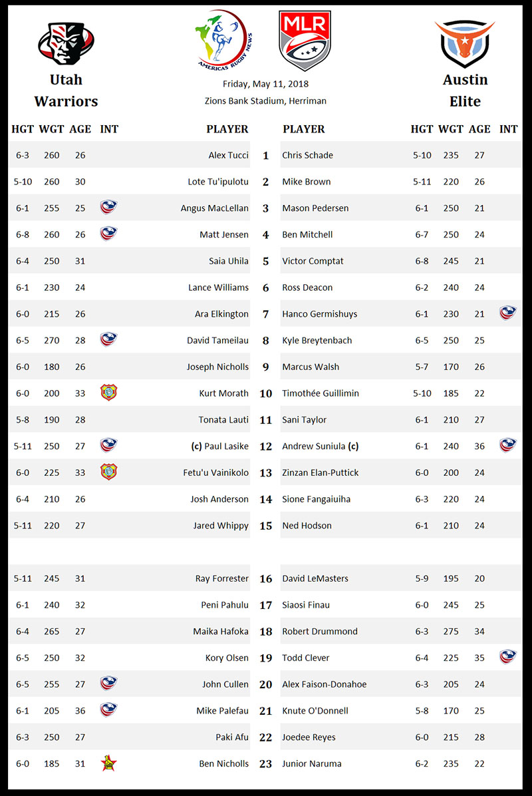Click the left PLAYER column header
Viewport: 532px width, 796px height.
[227, 129]
